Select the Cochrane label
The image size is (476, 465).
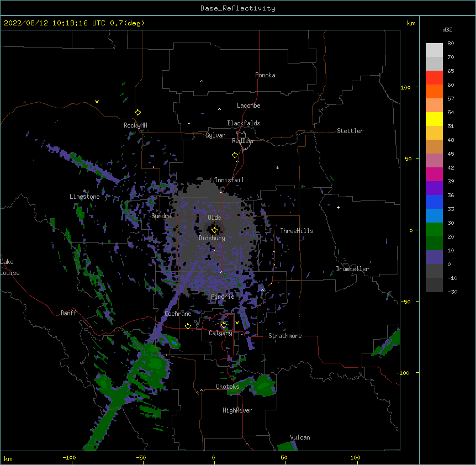178,314
